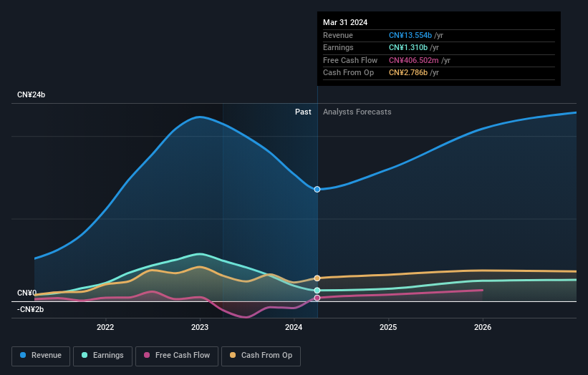Image resolution: width=588 pixels, height=375 pixels.
Task: Toggle the Earnings legend series
Action: point(102,356)
